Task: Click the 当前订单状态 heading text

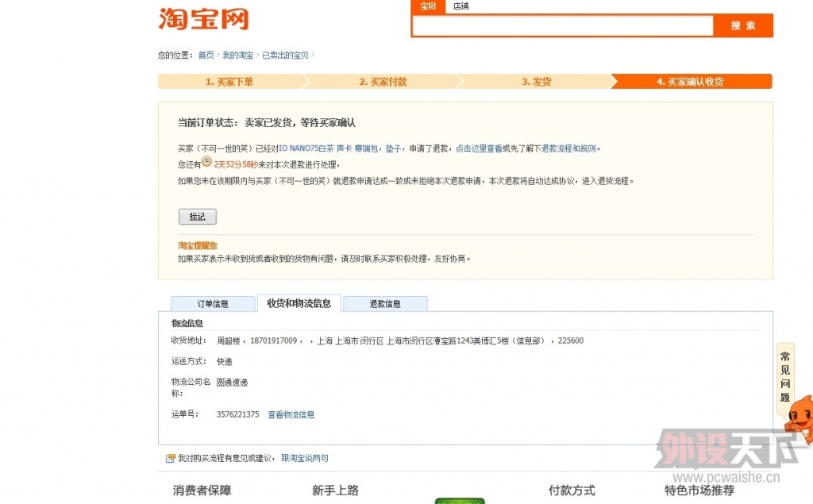Action: point(207,122)
